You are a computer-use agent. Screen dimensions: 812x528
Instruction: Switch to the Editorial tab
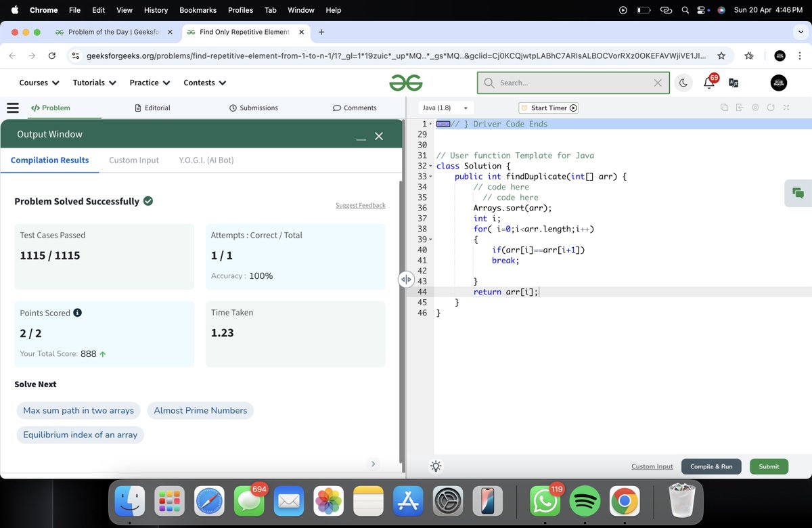[x=152, y=108]
